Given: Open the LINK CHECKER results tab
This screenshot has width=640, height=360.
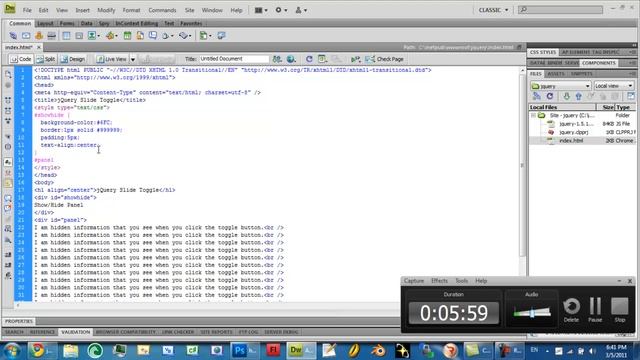Looking at the screenshot, I should pyautogui.click(x=178, y=332).
